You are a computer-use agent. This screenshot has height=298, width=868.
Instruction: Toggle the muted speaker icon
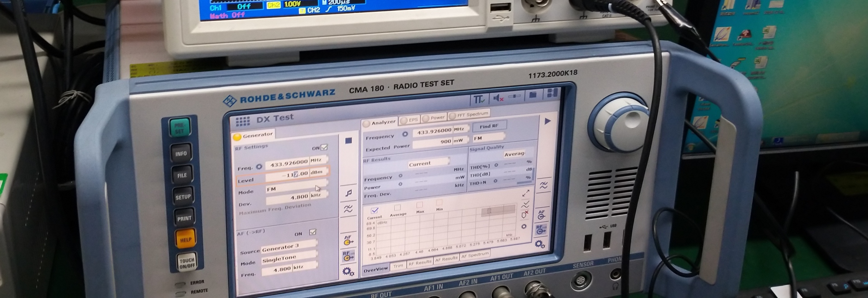pos(498,98)
